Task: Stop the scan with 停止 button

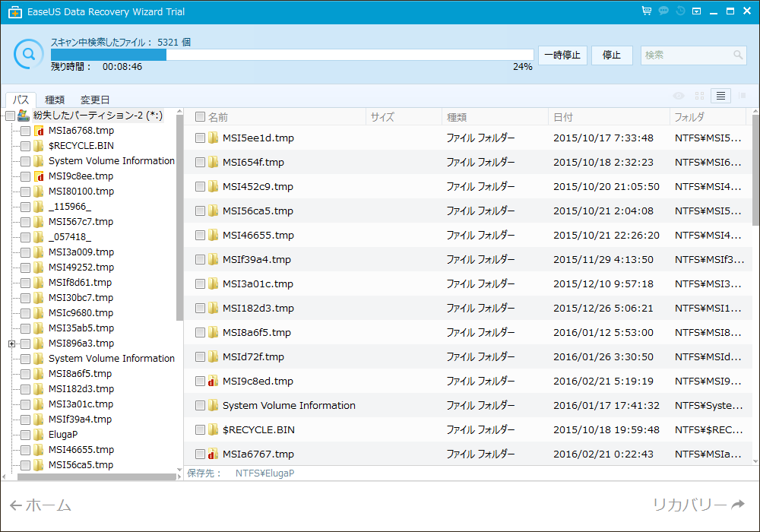Action: [x=611, y=55]
